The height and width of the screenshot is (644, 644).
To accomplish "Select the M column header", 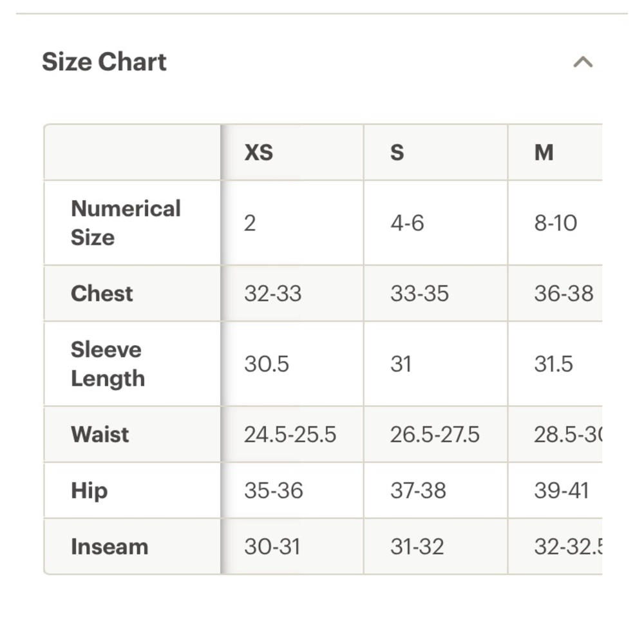I will 544,153.
